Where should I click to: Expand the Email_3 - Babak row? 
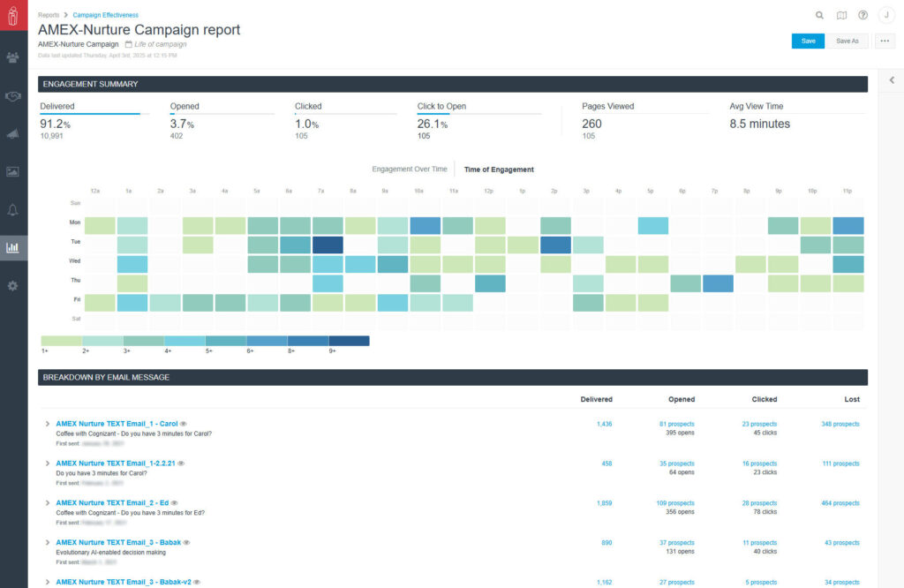48,542
